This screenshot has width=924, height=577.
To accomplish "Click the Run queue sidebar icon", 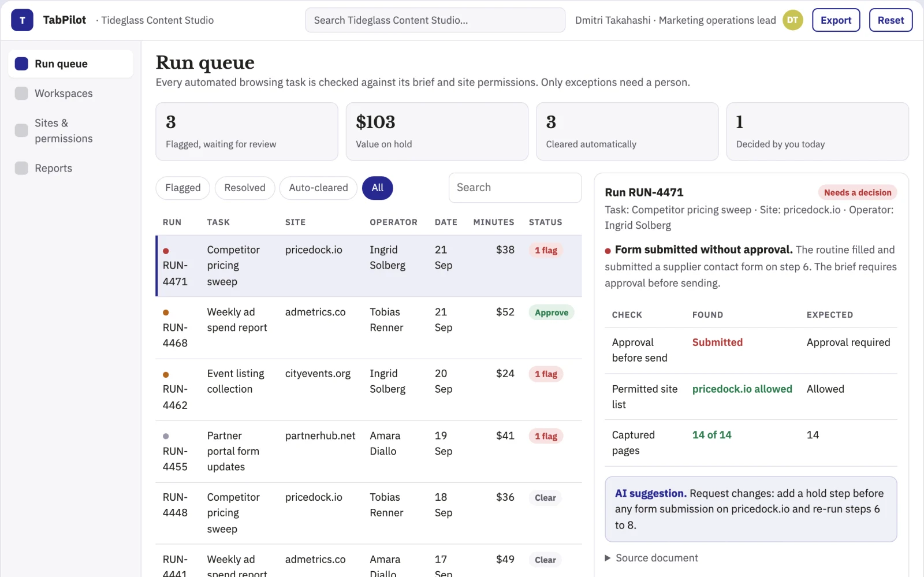I will 21,64.
